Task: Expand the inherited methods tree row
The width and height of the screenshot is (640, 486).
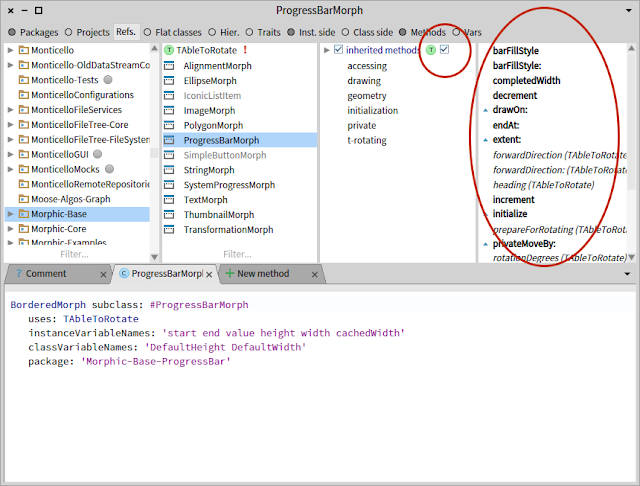Action: (327, 50)
